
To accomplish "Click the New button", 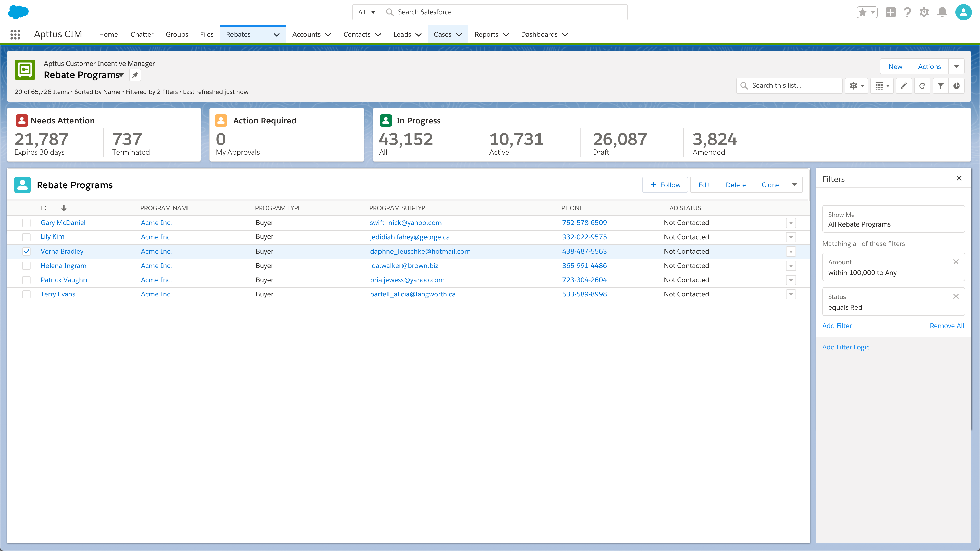I will click(895, 66).
